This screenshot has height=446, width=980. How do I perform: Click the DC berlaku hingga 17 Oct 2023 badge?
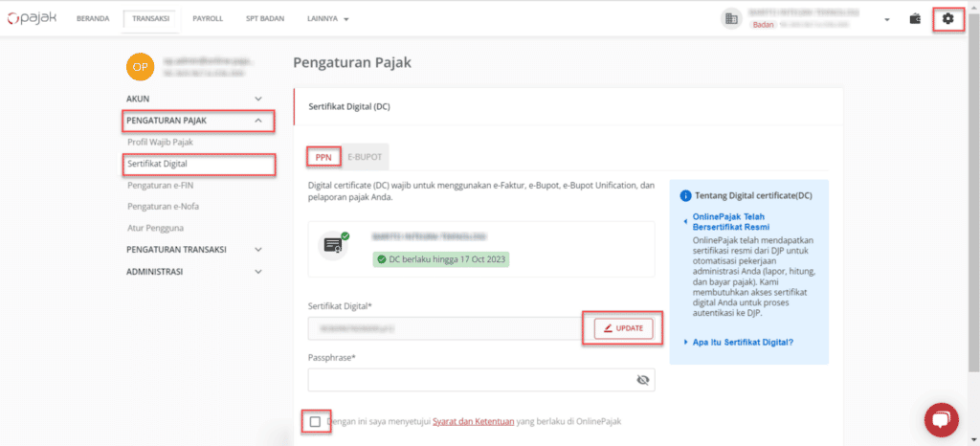point(441,258)
